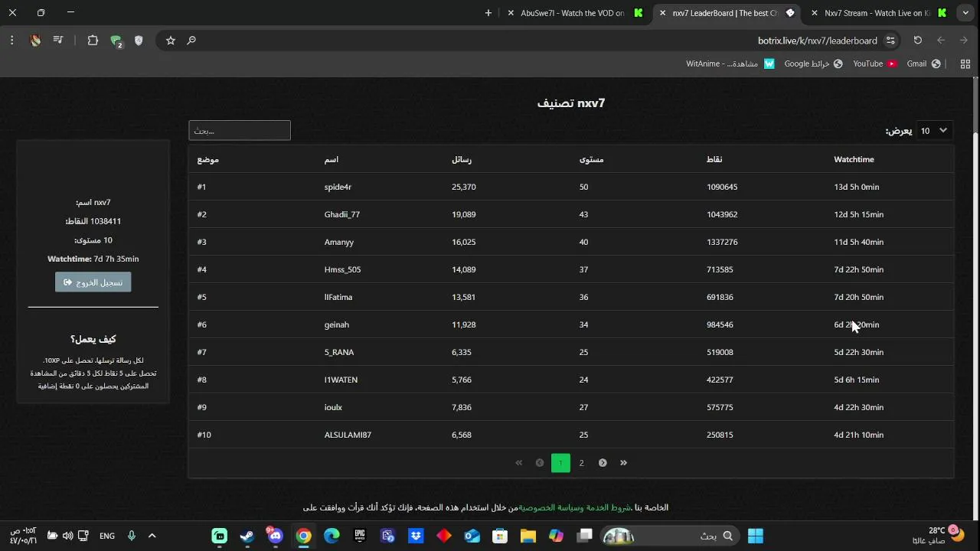Image resolution: width=980 pixels, height=551 pixels.
Task: Open Epic Games launcher from the taskbar
Action: pos(360,536)
